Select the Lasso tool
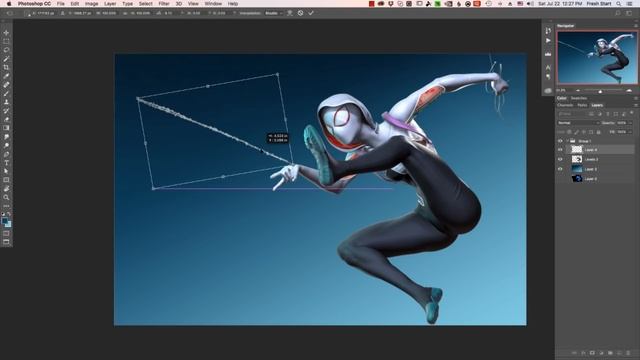The width and height of the screenshot is (640, 360). 6,50
